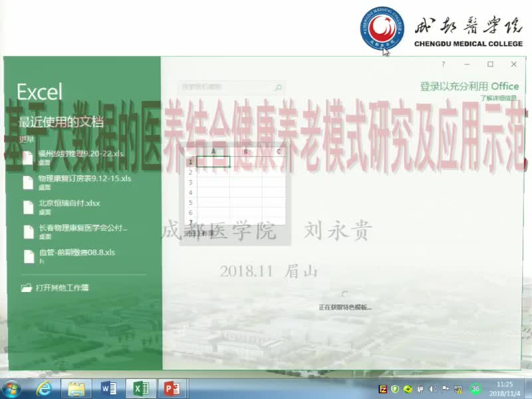The width and height of the screenshot is (532, 399).
Task: Launch Internet Explorer from the taskbar
Action: point(44,388)
